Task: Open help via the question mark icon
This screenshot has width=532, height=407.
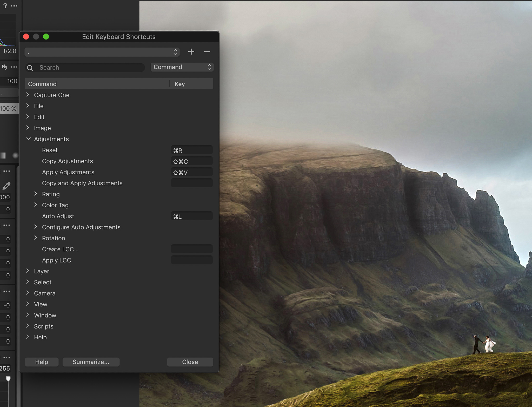Action: [5, 6]
